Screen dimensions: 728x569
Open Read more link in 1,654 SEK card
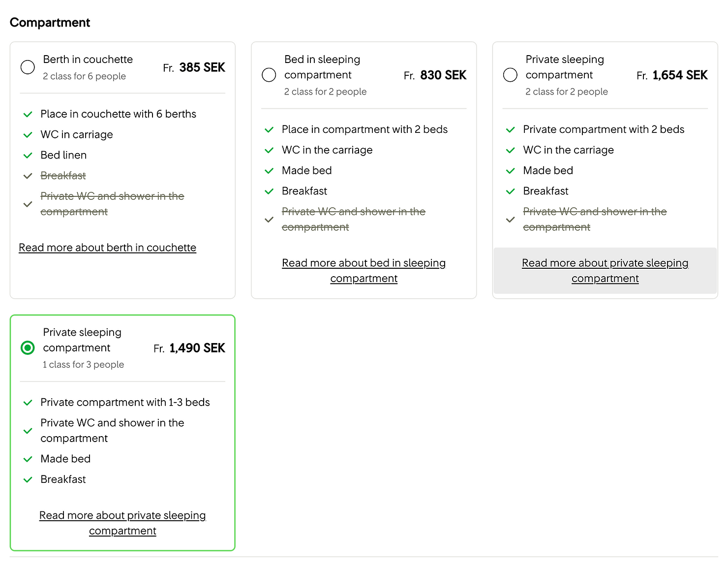(605, 271)
